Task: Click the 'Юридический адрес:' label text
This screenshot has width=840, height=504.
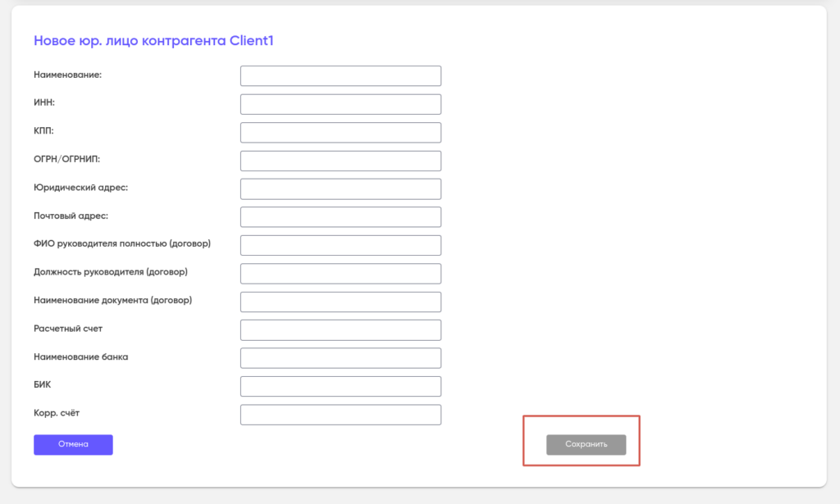Action: pos(80,188)
